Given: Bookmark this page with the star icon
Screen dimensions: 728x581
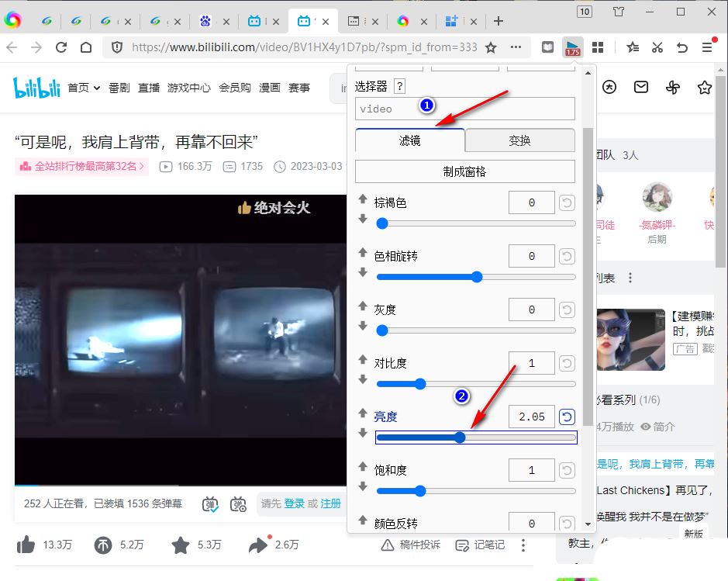Looking at the screenshot, I should pos(491,47).
